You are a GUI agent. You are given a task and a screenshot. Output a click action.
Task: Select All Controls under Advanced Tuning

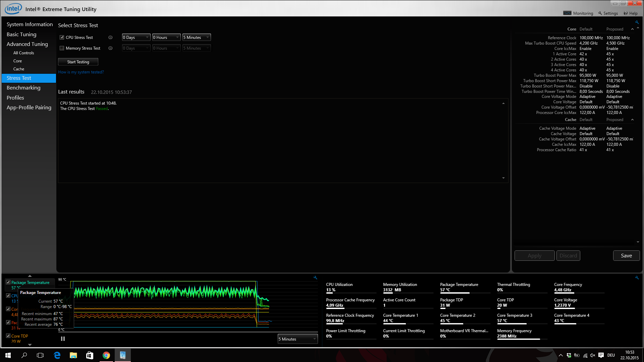pyautogui.click(x=23, y=53)
